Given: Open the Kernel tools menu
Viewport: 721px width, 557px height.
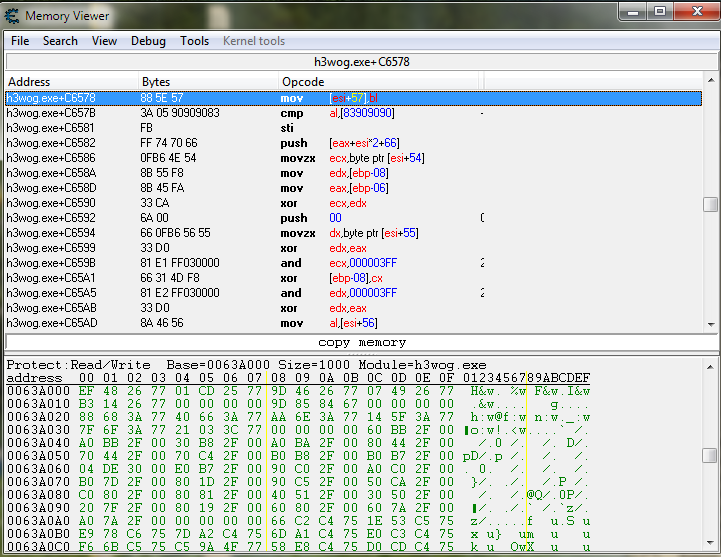Looking at the screenshot, I should point(253,41).
